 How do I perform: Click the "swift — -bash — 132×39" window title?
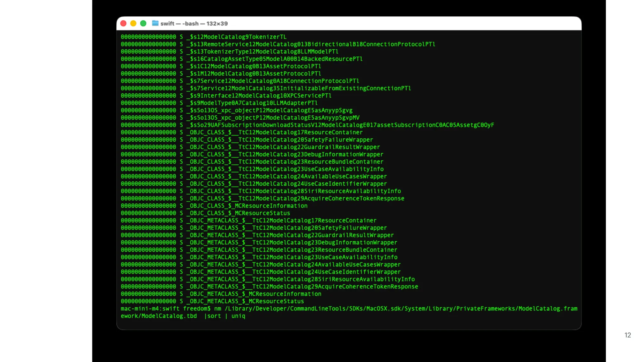[194, 24]
